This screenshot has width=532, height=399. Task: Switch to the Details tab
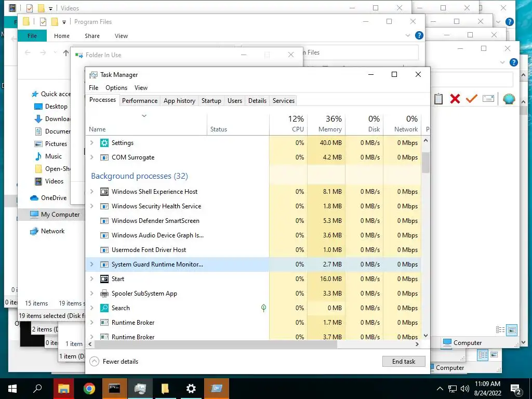[x=258, y=101]
